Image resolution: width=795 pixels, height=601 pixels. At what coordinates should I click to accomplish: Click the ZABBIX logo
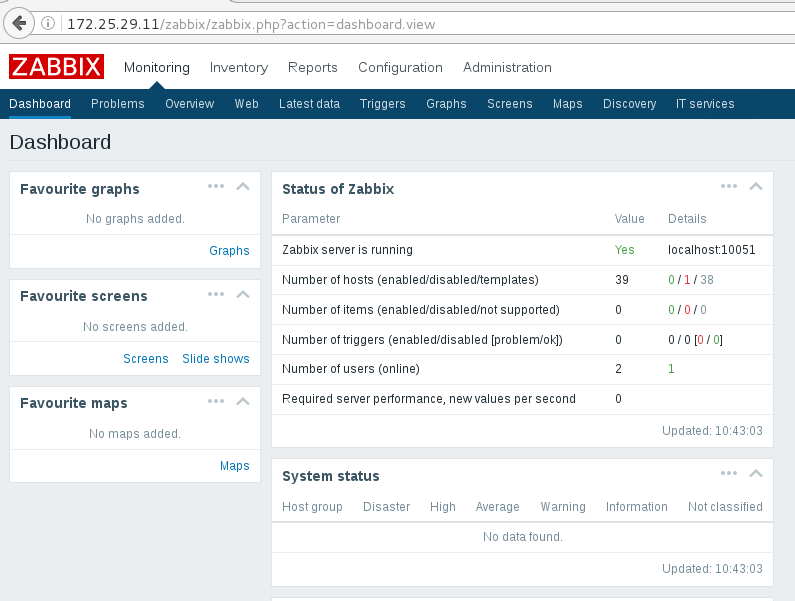point(56,66)
